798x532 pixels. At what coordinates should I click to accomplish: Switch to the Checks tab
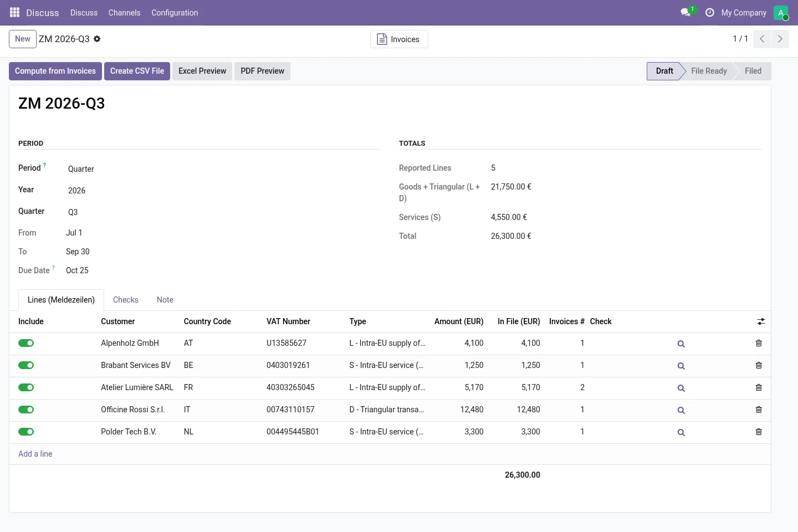(x=126, y=300)
